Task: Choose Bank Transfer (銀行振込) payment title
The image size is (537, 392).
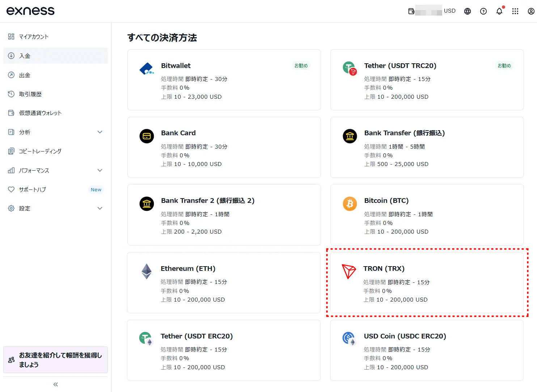Action: point(405,133)
